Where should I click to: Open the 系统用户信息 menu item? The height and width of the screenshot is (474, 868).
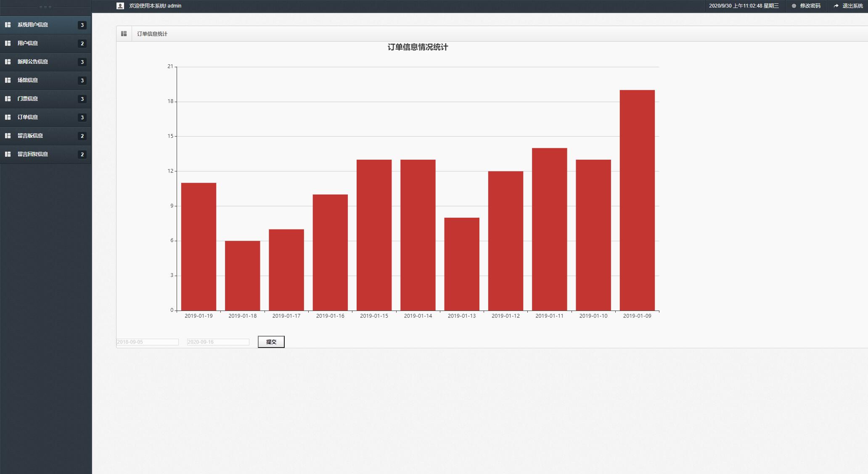coord(33,25)
